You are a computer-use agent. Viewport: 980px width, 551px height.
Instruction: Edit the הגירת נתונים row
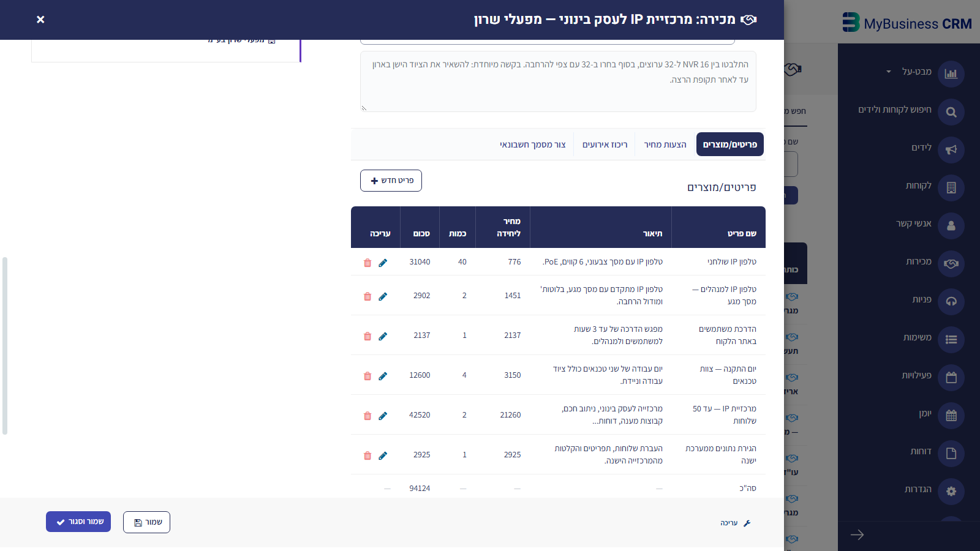[x=383, y=455]
